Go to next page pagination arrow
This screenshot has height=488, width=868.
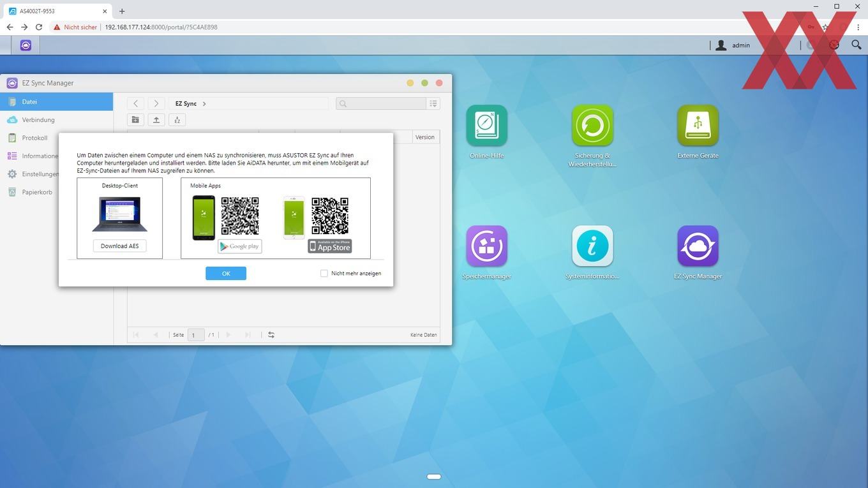pos(228,335)
